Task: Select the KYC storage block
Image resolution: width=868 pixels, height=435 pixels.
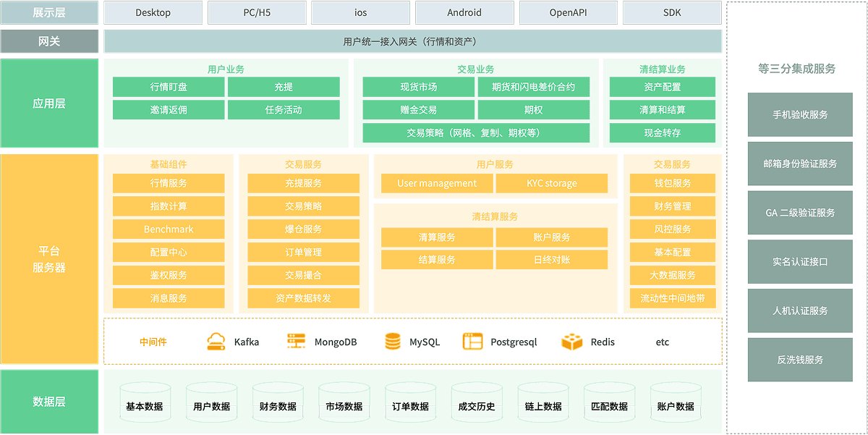Action: [x=552, y=183]
